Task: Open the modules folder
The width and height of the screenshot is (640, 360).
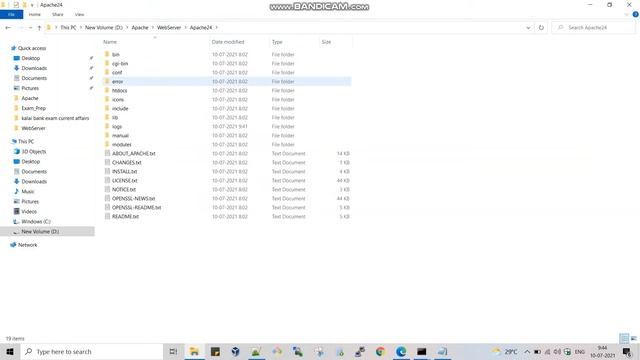Action: [x=121, y=144]
